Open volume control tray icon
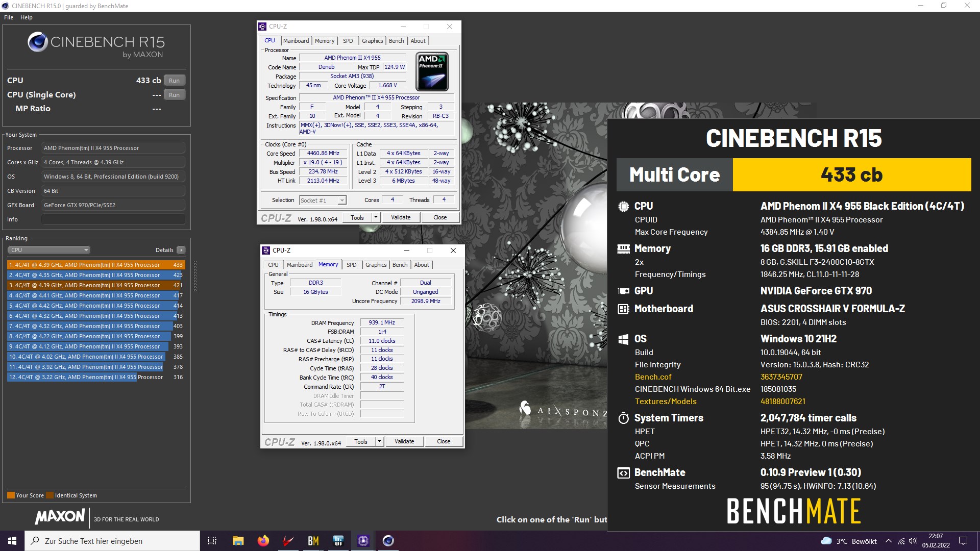Viewport: 980px width, 551px height. 913,541
